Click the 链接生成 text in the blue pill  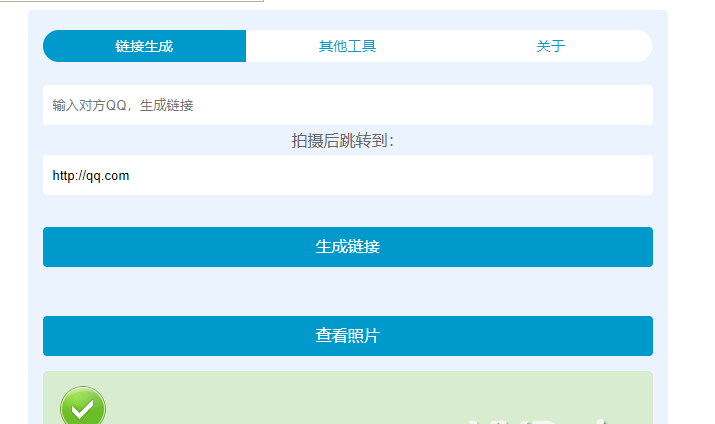[144, 46]
